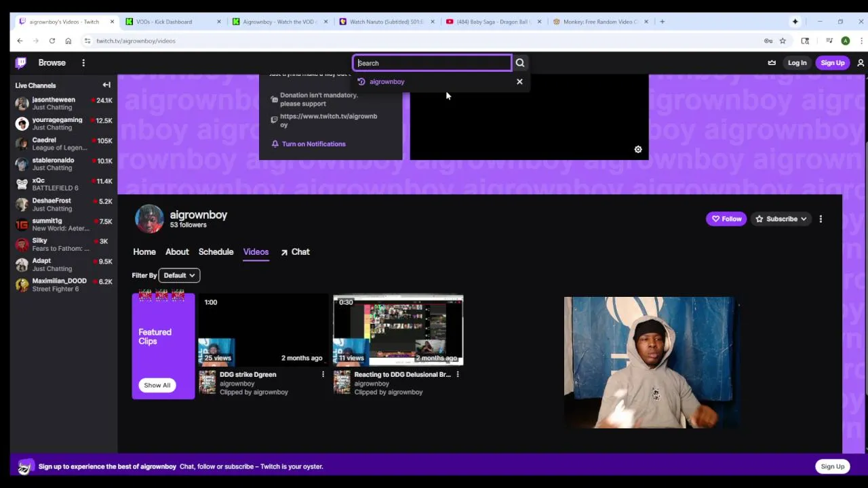
Task: Click the search magnifier button
Action: pos(520,63)
